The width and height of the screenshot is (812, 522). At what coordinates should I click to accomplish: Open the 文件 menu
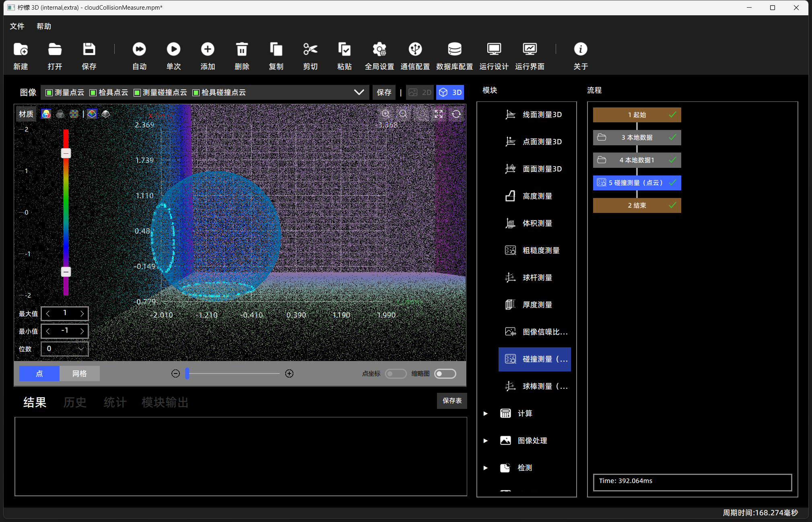pyautogui.click(x=17, y=27)
